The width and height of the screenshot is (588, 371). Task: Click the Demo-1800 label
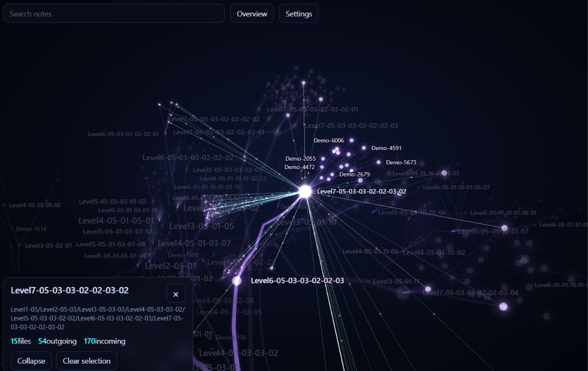[x=183, y=255]
